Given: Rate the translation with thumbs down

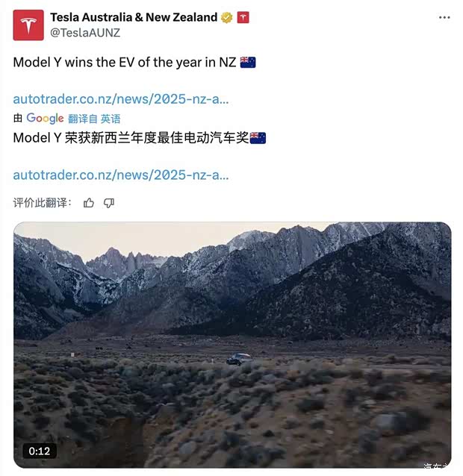Looking at the screenshot, I should 108,202.
